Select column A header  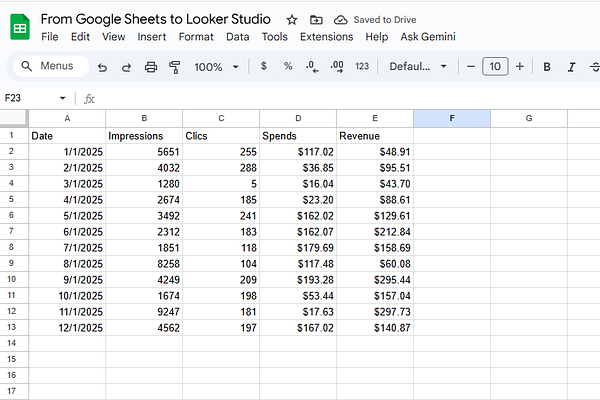coord(67,118)
